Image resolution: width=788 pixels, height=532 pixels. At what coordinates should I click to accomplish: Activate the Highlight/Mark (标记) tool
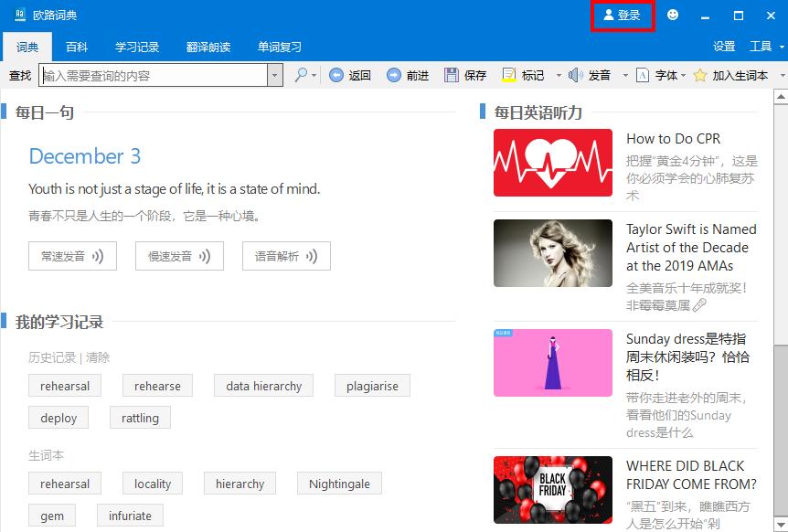[x=507, y=75]
